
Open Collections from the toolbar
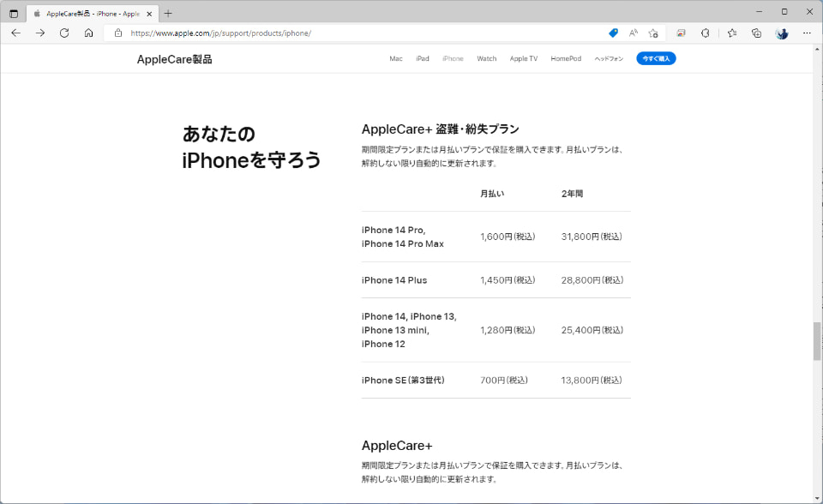pyautogui.click(x=755, y=33)
